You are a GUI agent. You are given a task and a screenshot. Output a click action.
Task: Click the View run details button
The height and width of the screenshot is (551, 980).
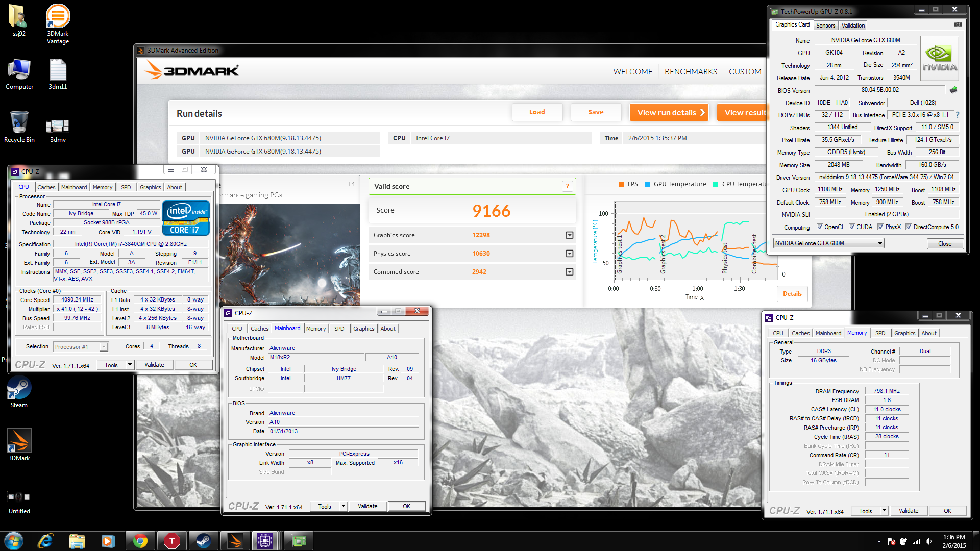[669, 112]
